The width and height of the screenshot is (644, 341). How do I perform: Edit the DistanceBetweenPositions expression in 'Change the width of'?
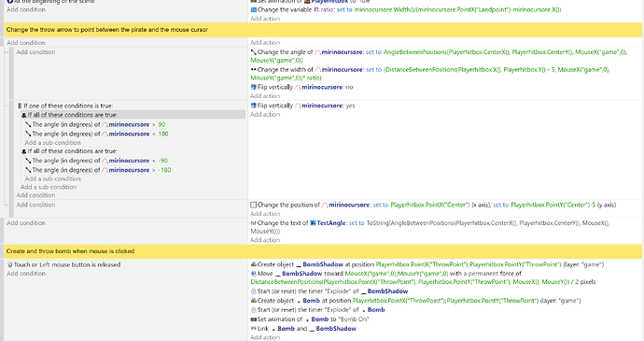pos(430,74)
